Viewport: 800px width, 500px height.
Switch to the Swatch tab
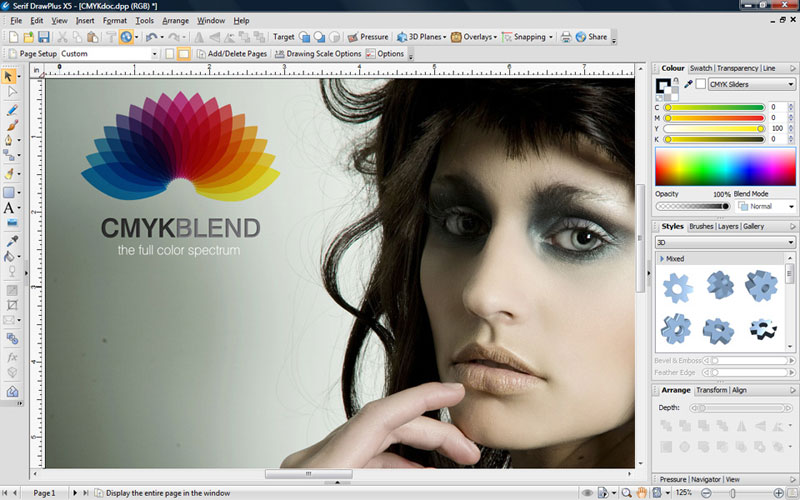[x=701, y=68]
